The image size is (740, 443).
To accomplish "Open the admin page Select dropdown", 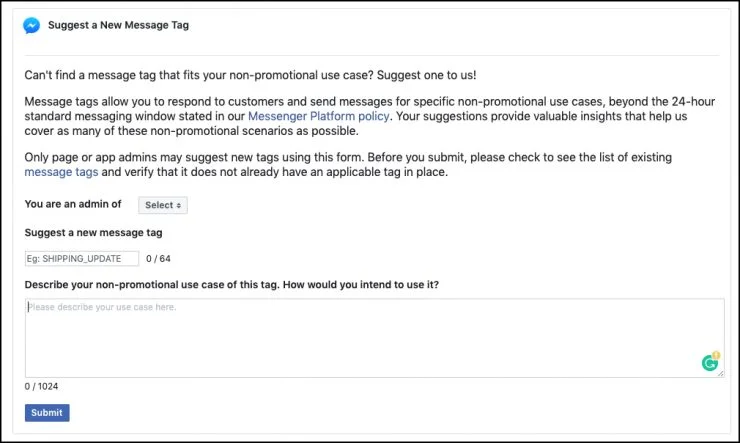I will click(x=163, y=205).
